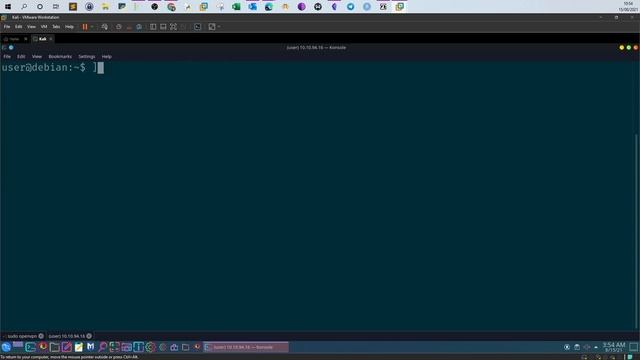Open VMware VM menu

tap(44, 27)
